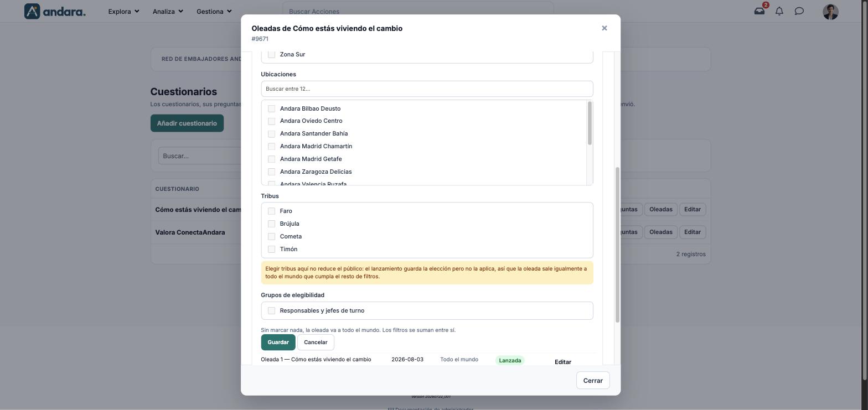Click Cerrar at the dialog bottom
Image resolution: width=868 pixels, height=410 pixels.
coord(593,381)
